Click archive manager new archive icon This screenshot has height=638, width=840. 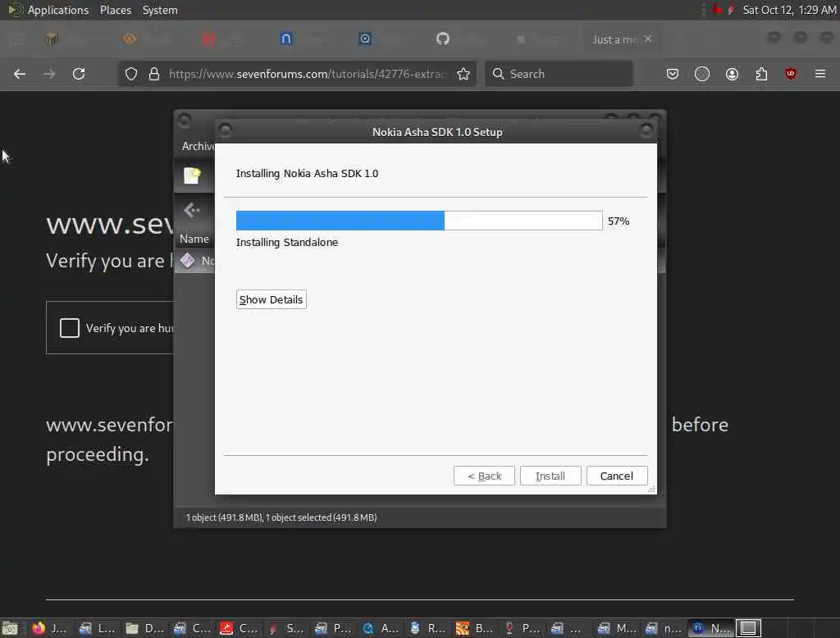(x=192, y=175)
